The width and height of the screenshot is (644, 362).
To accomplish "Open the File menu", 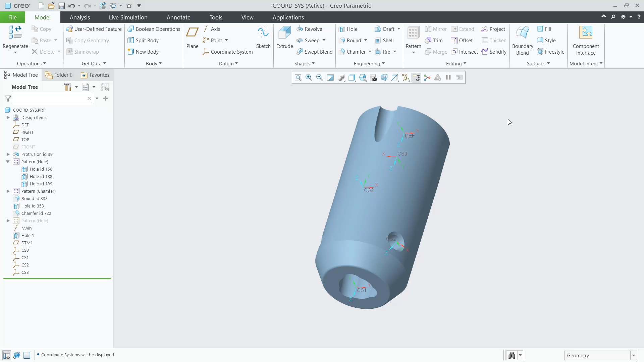I will click(x=12, y=17).
